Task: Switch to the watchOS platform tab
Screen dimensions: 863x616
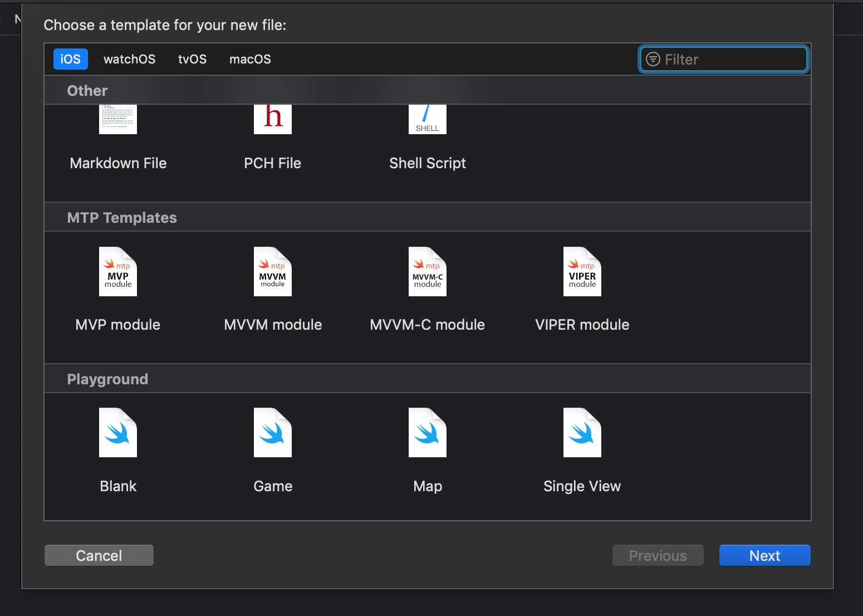Action: (130, 59)
